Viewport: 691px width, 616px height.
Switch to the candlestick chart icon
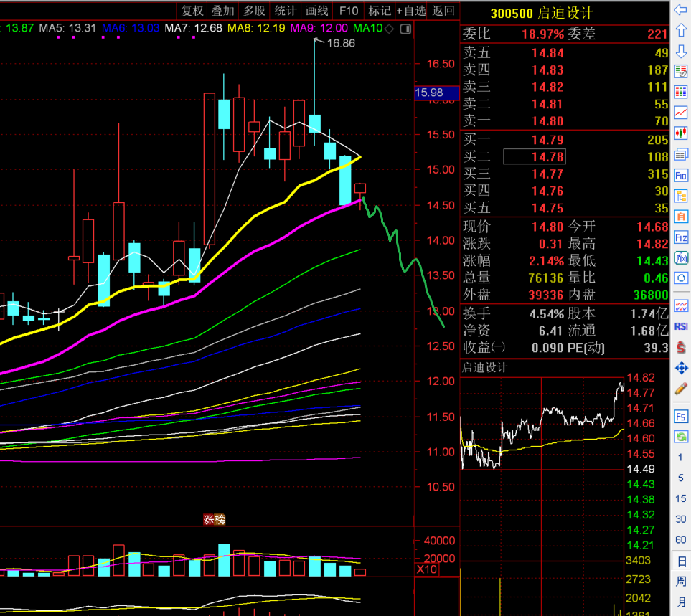(x=681, y=133)
